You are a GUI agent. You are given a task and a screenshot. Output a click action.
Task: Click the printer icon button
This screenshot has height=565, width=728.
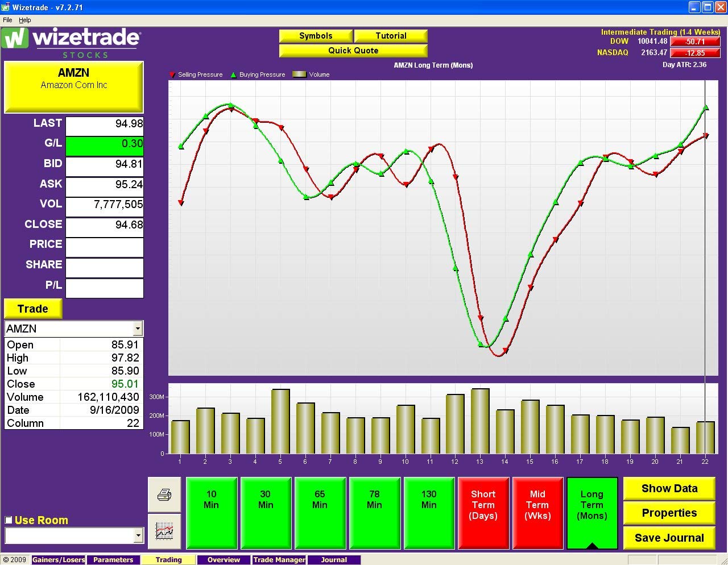(164, 495)
